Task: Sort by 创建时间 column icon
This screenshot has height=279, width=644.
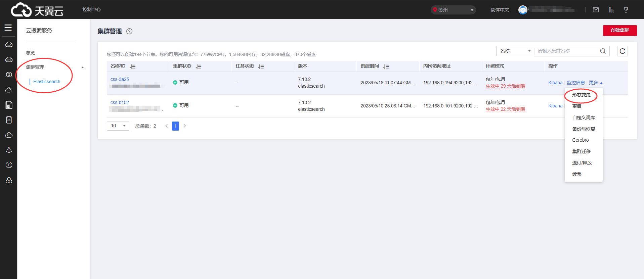Action: click(x=386, y=66)
